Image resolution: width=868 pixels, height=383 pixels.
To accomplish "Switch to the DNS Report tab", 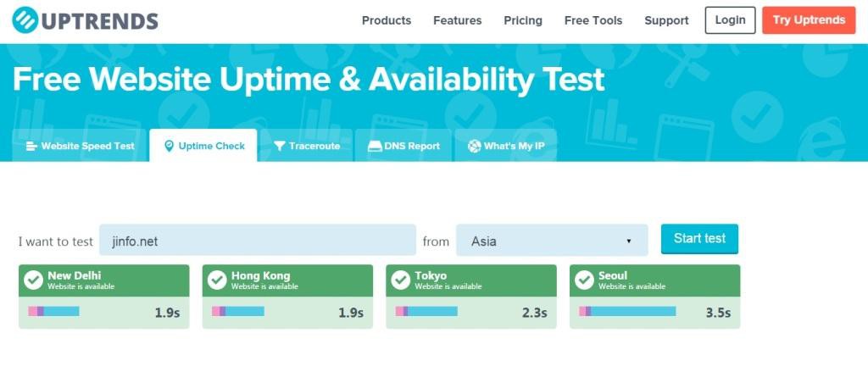I will pos(403,146).
